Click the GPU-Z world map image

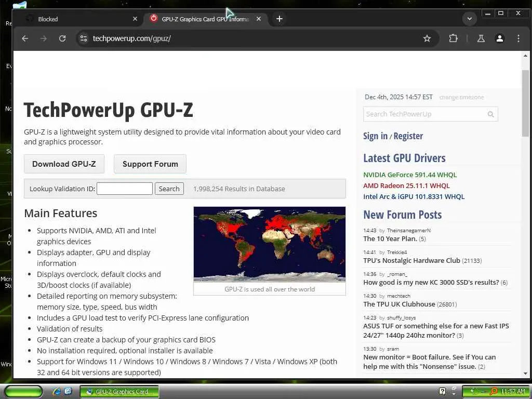click(270, 244)
